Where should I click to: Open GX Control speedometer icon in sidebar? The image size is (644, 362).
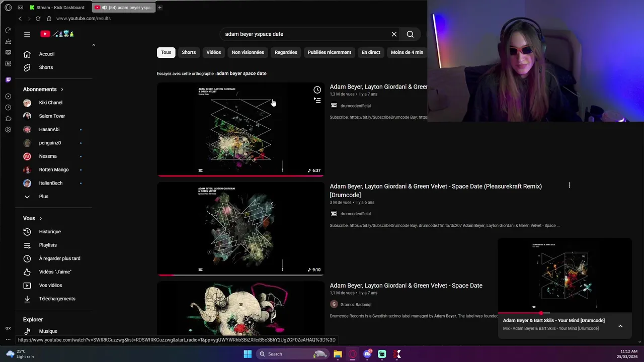tap(8, 30)
